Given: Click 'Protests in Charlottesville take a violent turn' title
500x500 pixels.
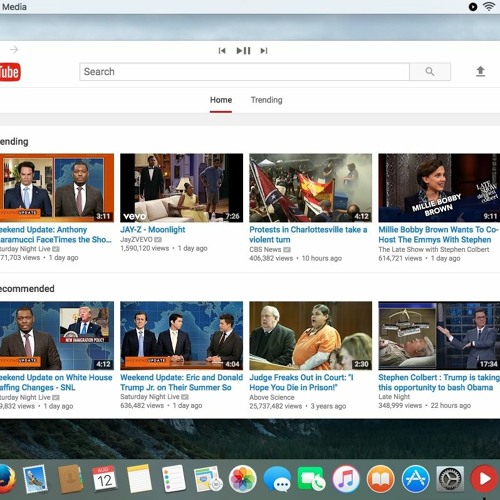Looking at the screenshot, I should [x=308, y=235].
